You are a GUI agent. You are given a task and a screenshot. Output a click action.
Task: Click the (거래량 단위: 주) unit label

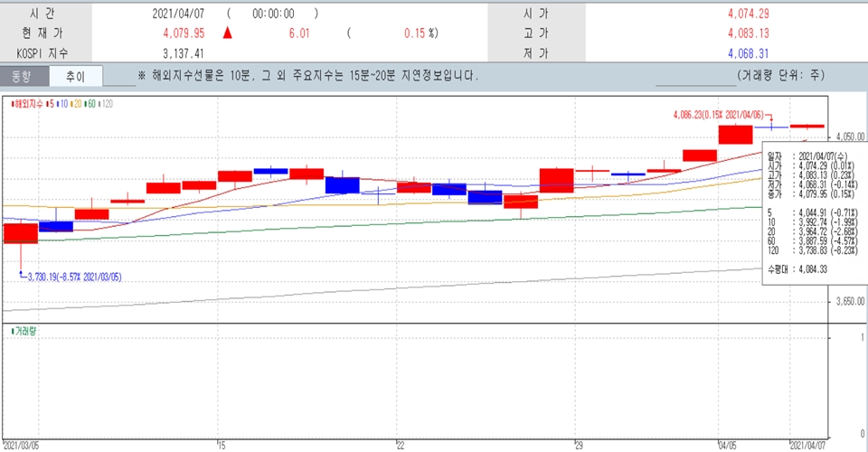tap(780, 75)
